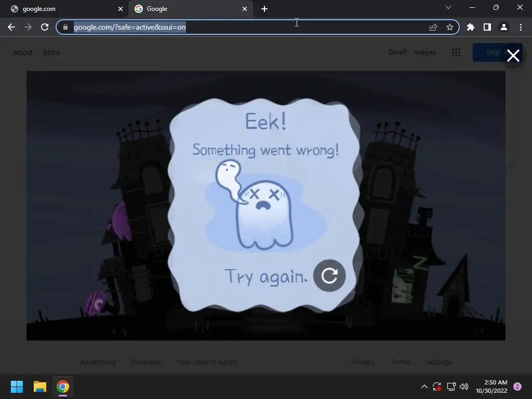Reload the current page
532x399 pixels.
[45, 27]
